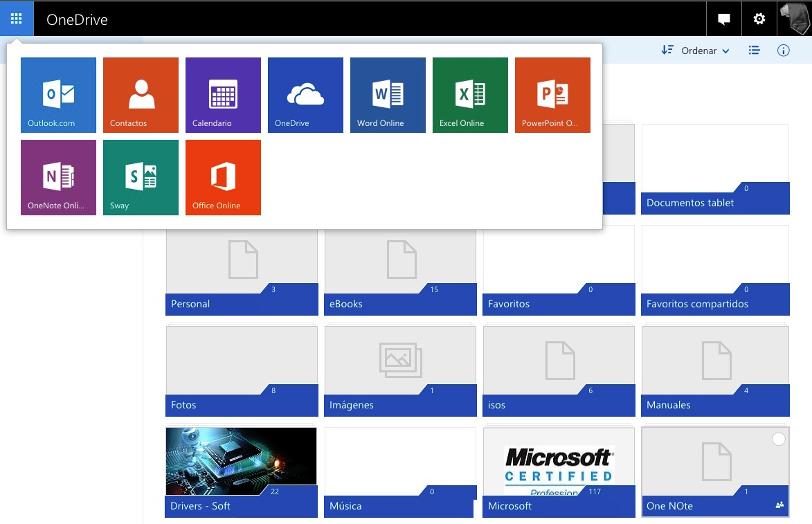
Task: Open the OneDrive tile in launcher
Action: [305, 96]
